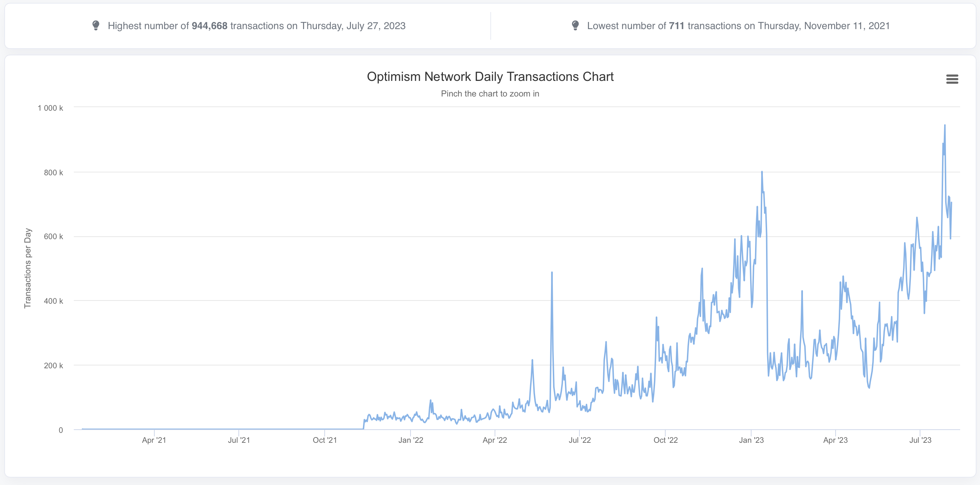Click the bold 944,668 transactions figure
The image size is (980, 485).
209,26
